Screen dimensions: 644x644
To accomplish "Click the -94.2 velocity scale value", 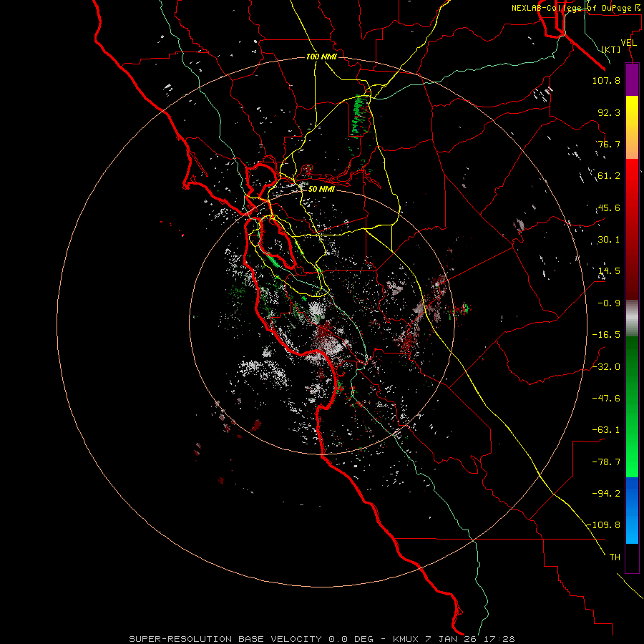I will pos(606,494).
